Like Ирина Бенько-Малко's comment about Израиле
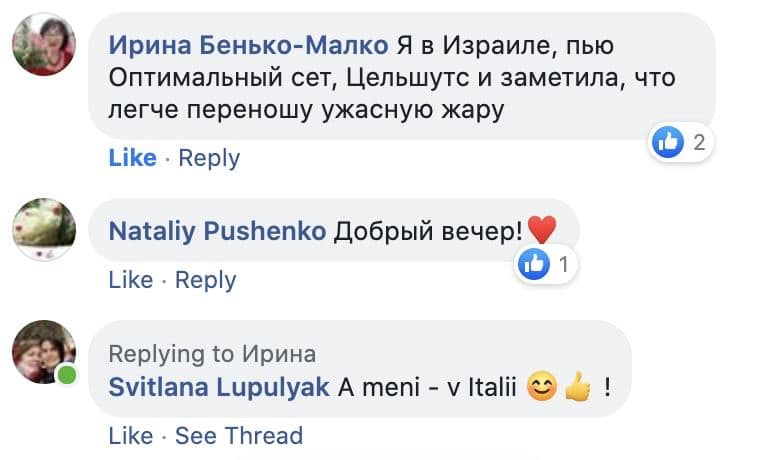The width and height of the screenshot is (764, 460). click(132, 158)
